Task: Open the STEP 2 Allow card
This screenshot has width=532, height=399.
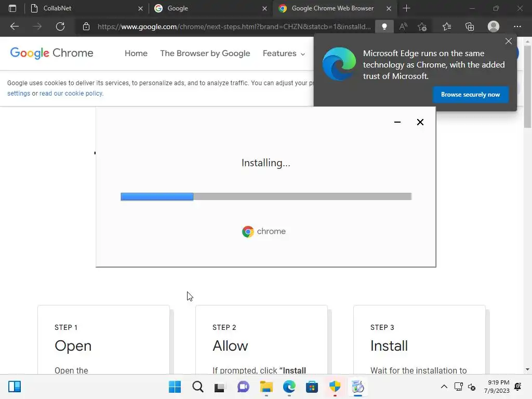Action: pyautogui.click(x=262, y=340)
